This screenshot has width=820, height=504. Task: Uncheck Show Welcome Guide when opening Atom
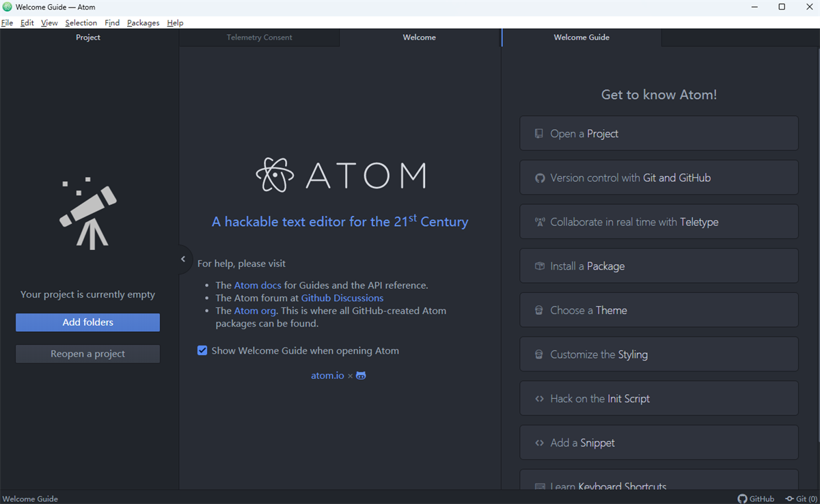[x=202, y=350]
